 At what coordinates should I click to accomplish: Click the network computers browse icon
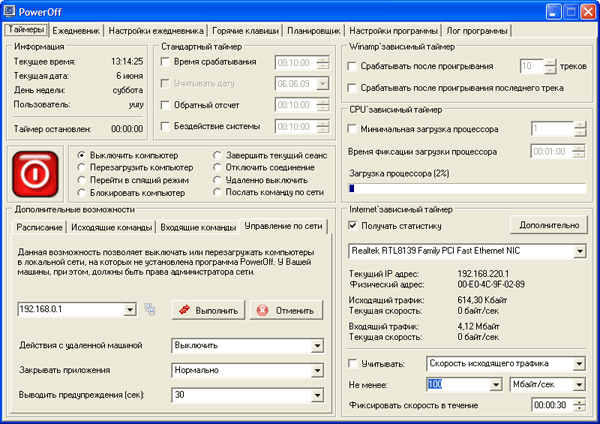pos(150,309)
